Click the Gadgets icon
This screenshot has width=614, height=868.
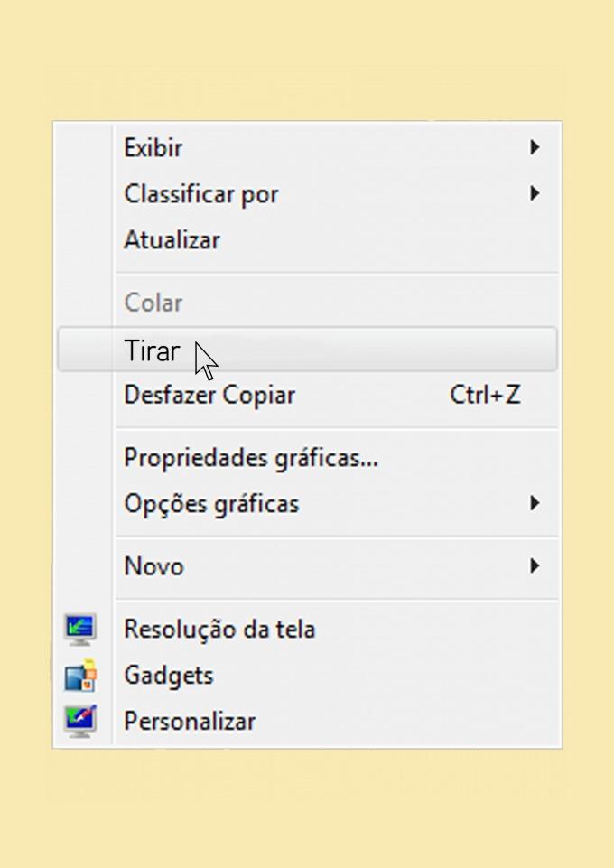click(80, 675)
